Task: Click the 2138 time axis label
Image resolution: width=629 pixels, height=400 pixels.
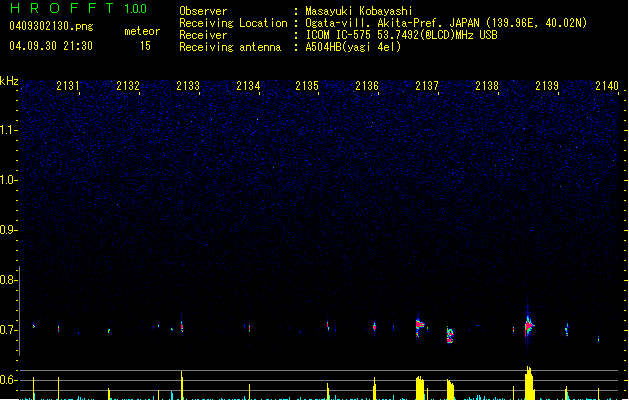Action: coord(487,86)
